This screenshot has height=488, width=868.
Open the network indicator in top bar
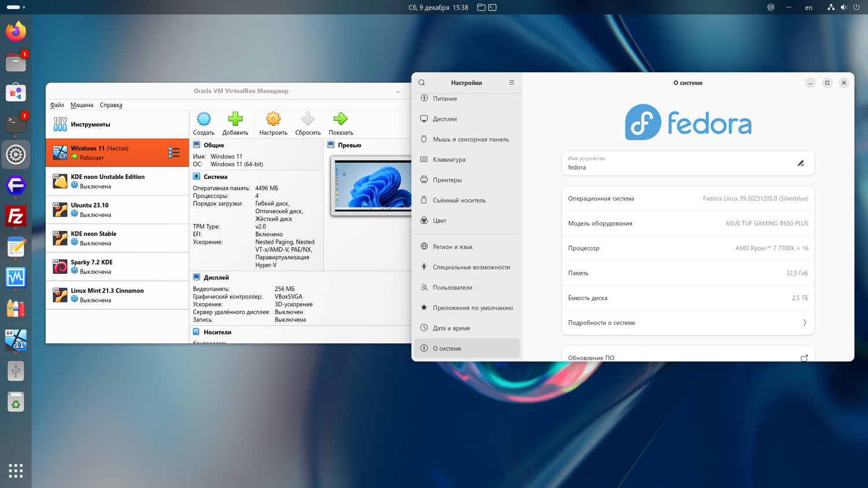(831, 8)
